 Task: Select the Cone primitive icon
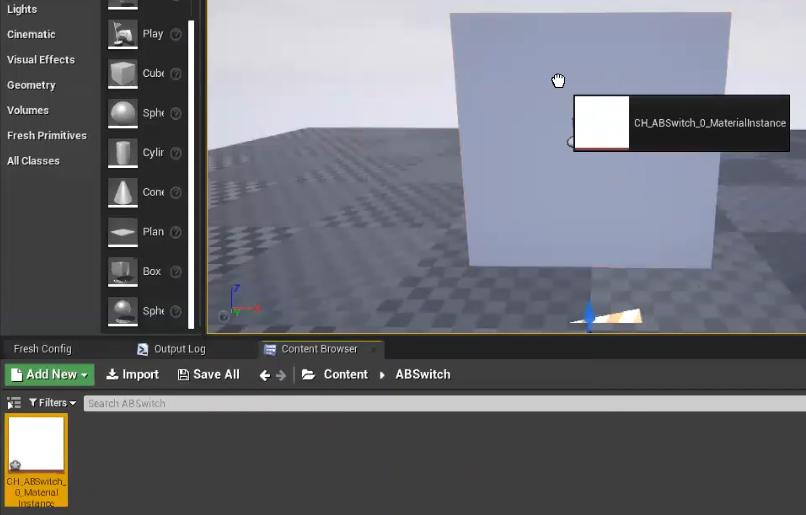(x=123, y=192)
